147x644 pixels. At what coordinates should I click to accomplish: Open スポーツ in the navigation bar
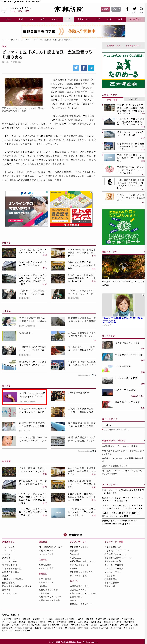pyautogui.click(x=55, y=19)
